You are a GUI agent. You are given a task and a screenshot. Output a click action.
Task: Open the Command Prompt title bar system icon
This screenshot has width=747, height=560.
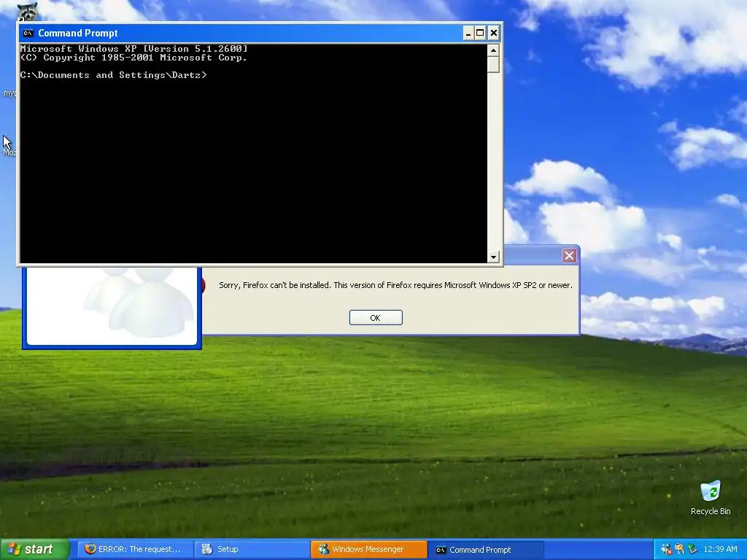(28, 33)
